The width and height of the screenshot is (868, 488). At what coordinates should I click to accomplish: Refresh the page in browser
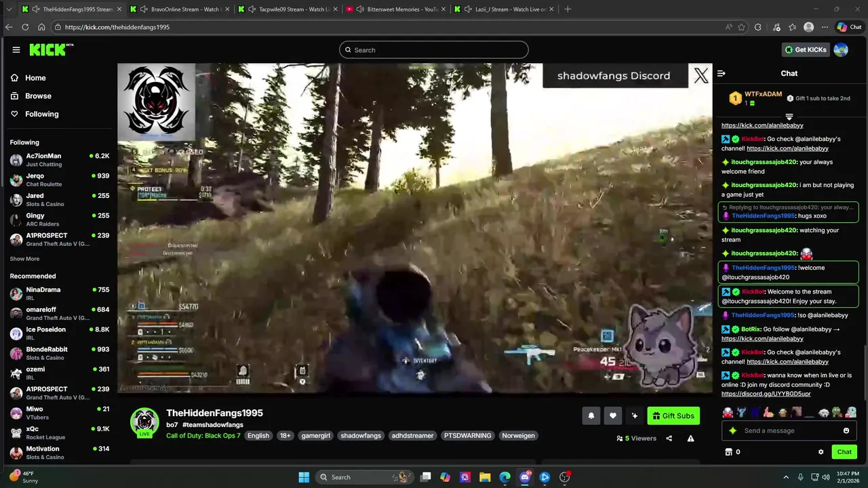click(25, 27)
